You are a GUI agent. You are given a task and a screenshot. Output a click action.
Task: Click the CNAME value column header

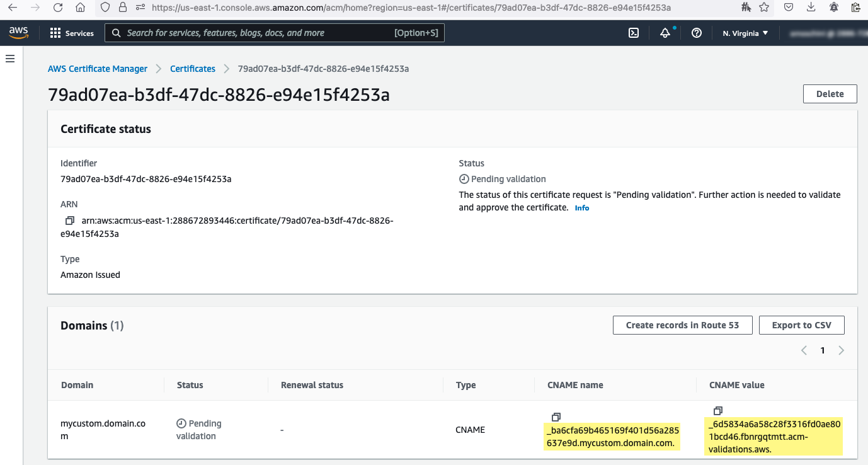point(737,385)
